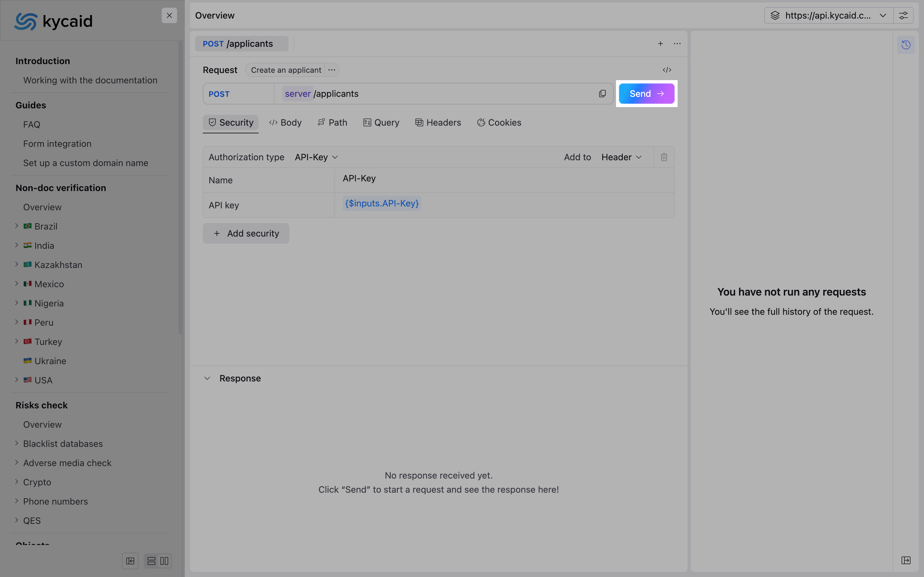
Task: Open the Add to Header dropdown
Action: (621, 157)
